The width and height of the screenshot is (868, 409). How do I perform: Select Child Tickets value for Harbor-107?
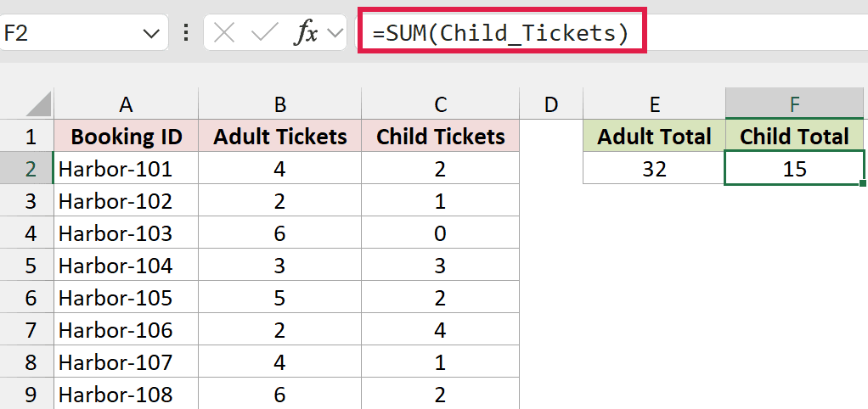point(440,362)
